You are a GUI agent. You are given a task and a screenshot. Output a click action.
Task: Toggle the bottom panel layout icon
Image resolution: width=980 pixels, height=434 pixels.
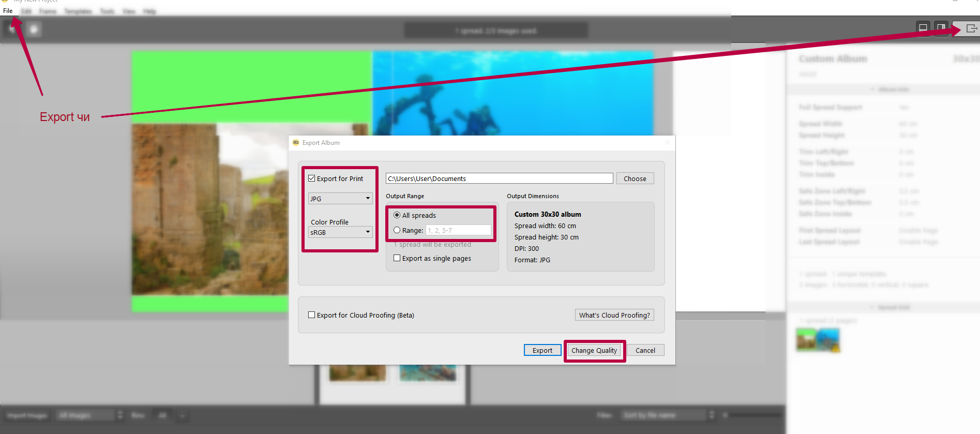(923, 28)
